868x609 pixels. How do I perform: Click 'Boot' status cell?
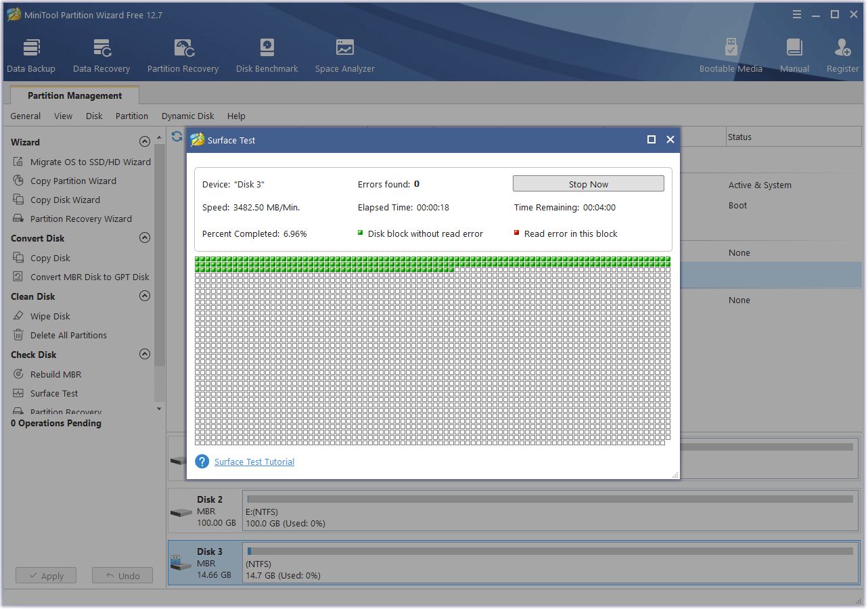tap(737, 205)
